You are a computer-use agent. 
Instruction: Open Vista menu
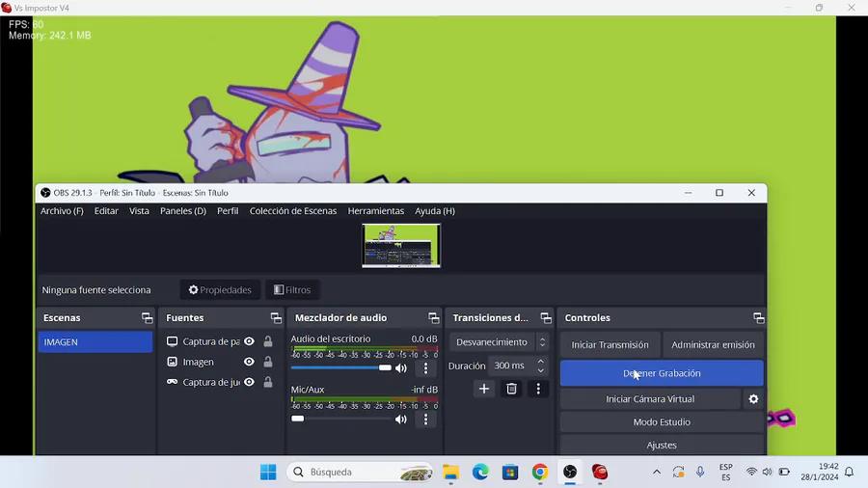pyautogui.click(x=139, y=211)
